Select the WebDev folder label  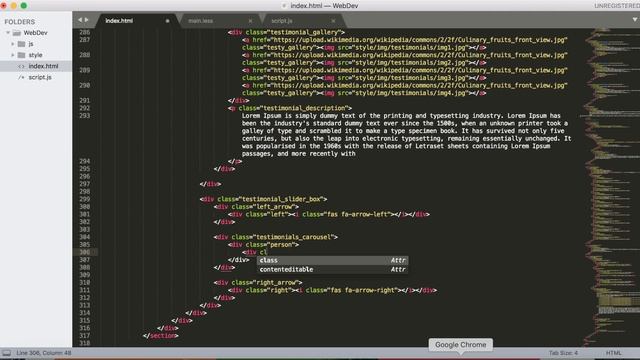point(35,33)
